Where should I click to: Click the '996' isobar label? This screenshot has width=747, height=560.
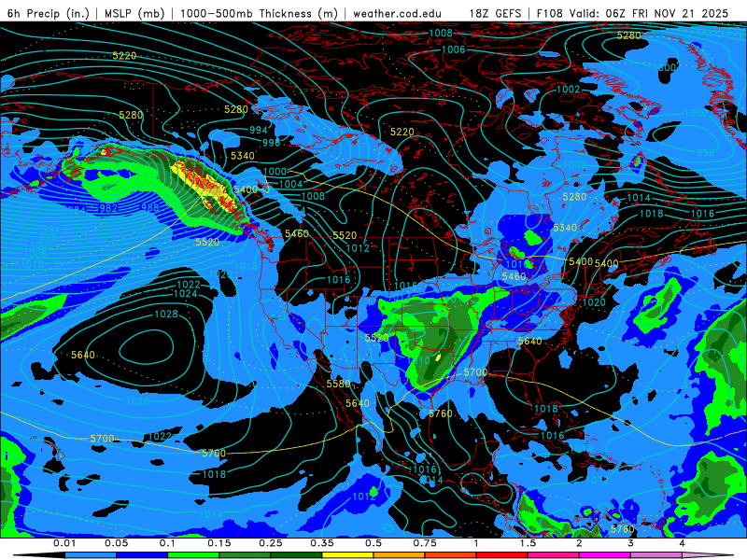271,143
